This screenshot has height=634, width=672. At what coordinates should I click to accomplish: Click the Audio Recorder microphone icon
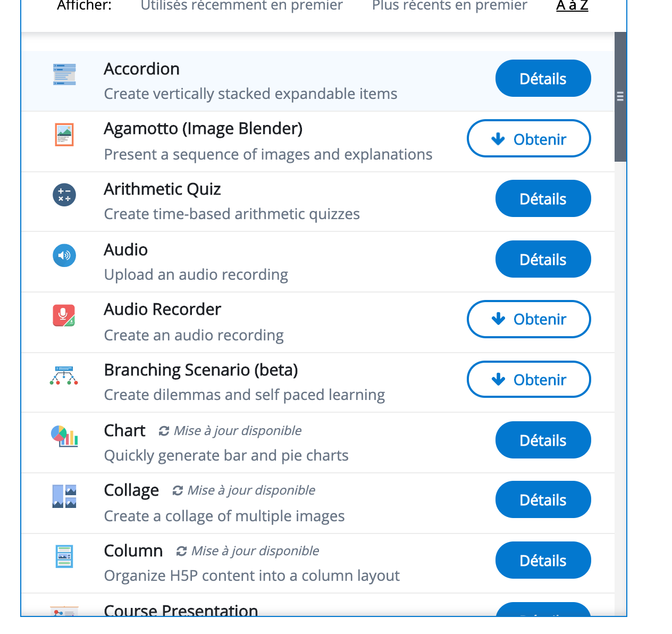coord(64,315)
